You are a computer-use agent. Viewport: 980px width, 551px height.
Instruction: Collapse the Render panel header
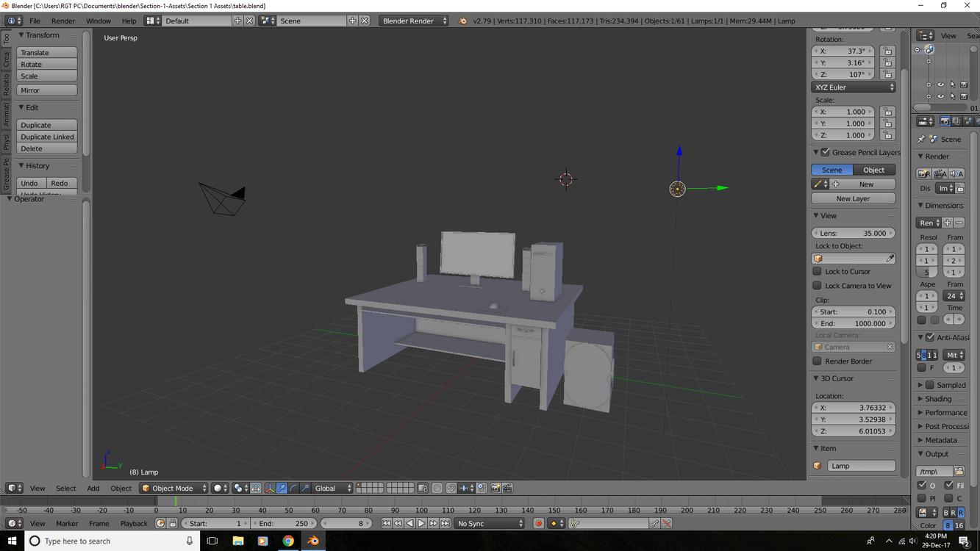pyautogui.click(x=920, y=156)
